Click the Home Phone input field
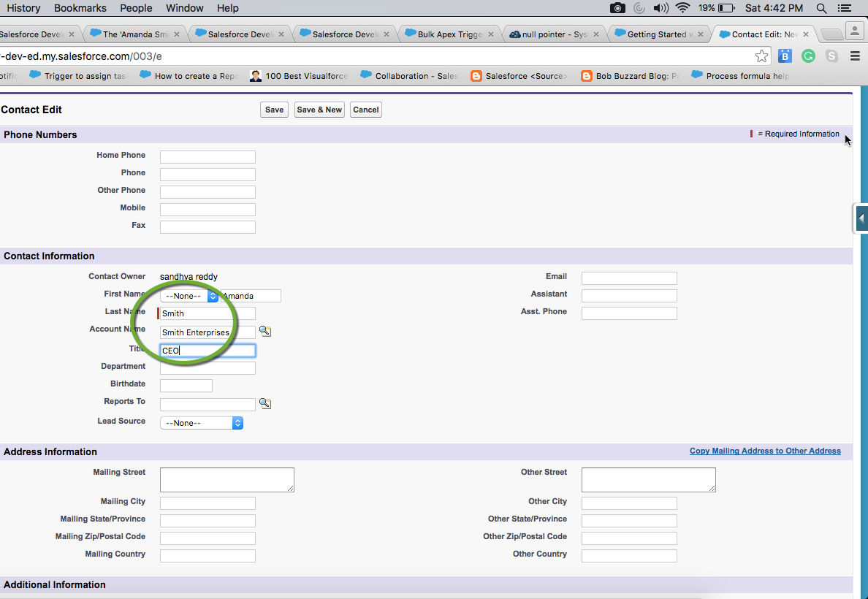The image size is (868, 599). (x=208, y=156)
